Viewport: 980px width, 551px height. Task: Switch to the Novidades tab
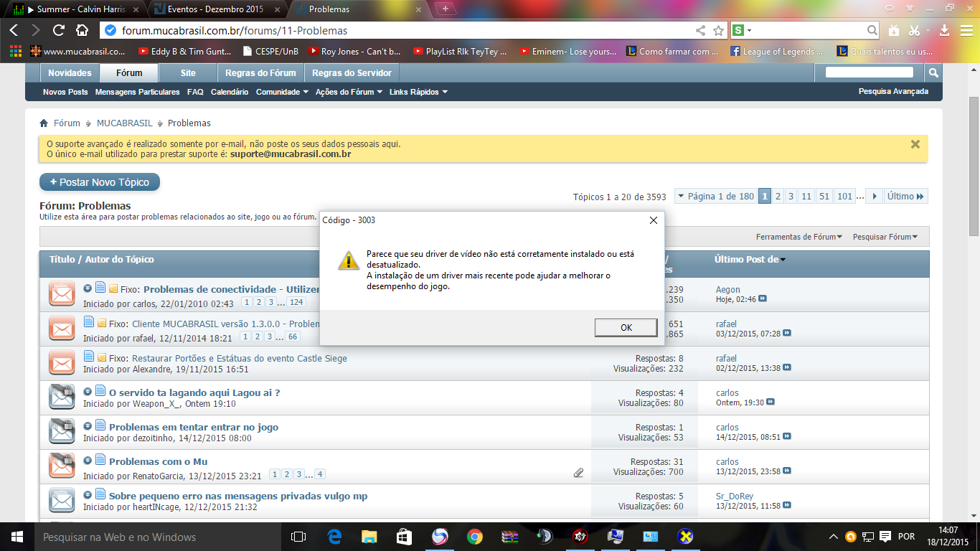click(x=70, y=73)
